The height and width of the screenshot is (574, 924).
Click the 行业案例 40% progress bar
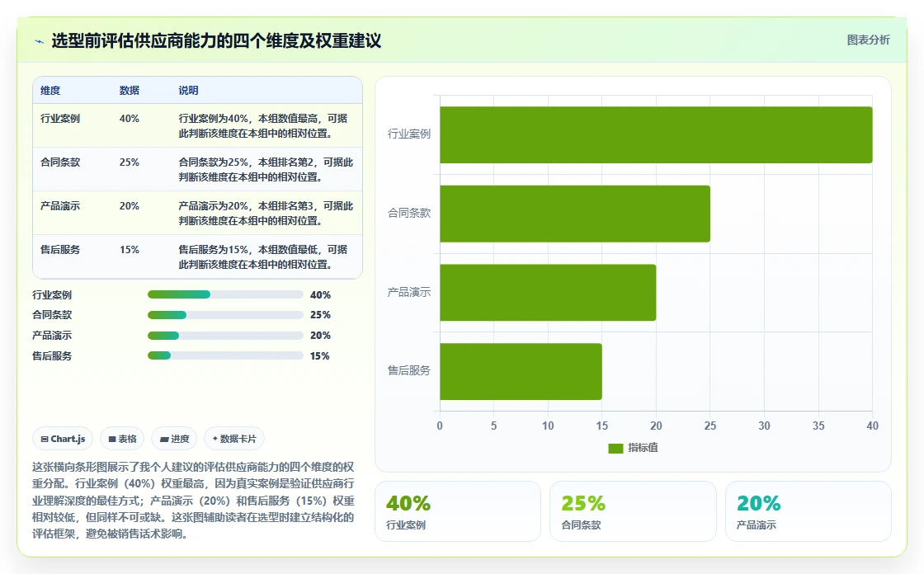(x=225, y=294)
